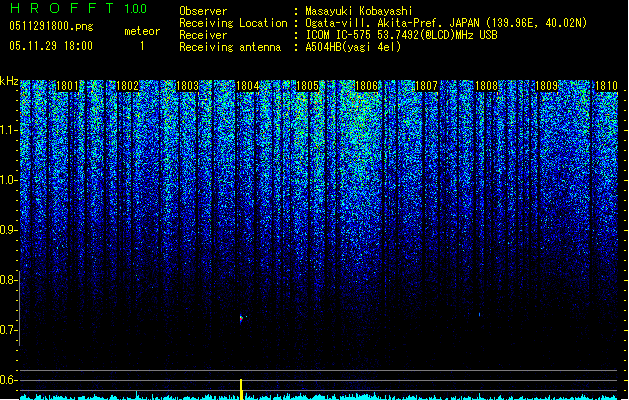Select the 1803 time marker
Screen dimensions: 629x400
(187, 86)
